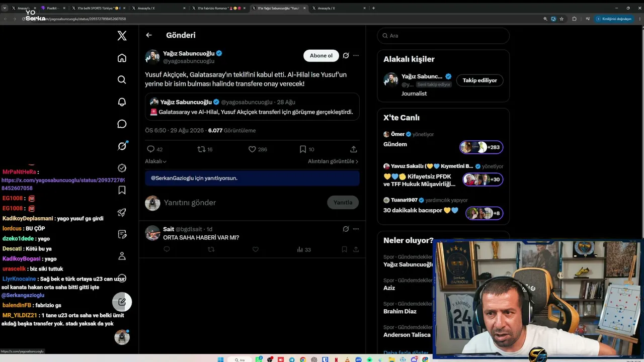
Task: Open the X logo home link
Action: pos(122,36)
